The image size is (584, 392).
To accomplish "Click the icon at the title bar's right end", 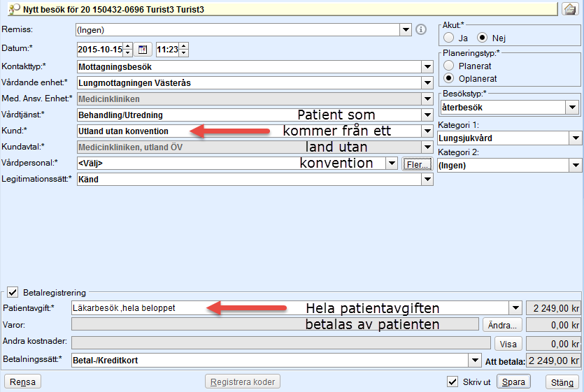I will (570, 9).
